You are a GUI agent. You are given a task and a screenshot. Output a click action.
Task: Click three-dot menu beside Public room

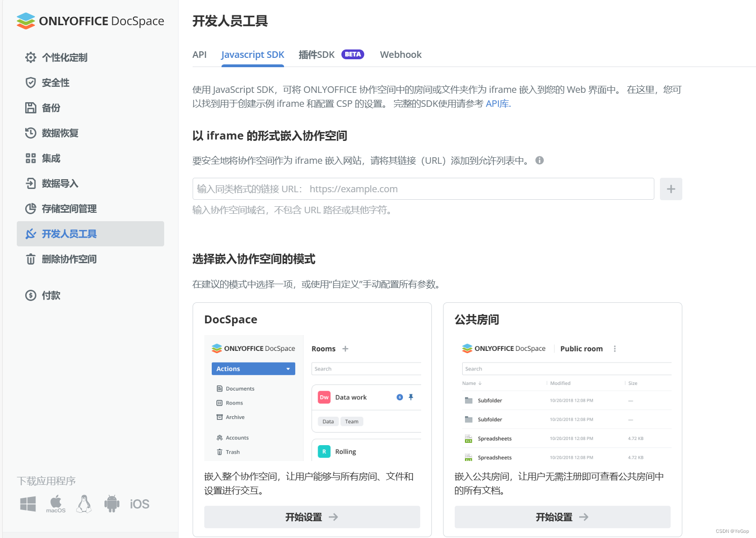[615, 349]
